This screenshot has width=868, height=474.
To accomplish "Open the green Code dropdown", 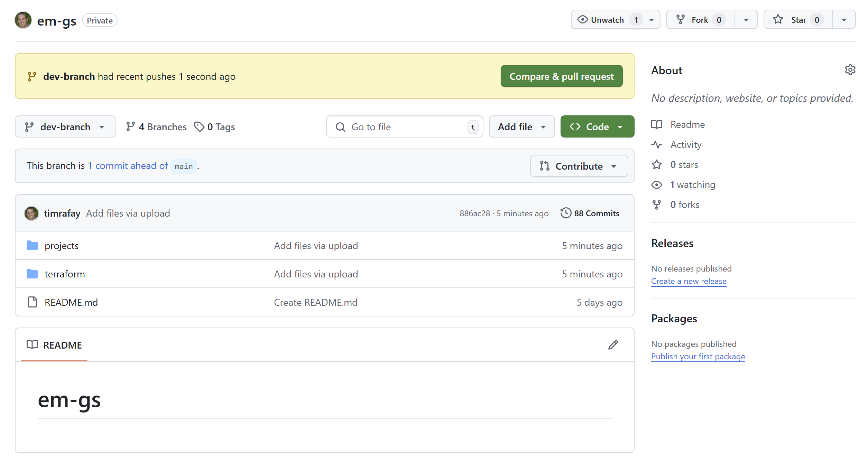I will 597,127.
